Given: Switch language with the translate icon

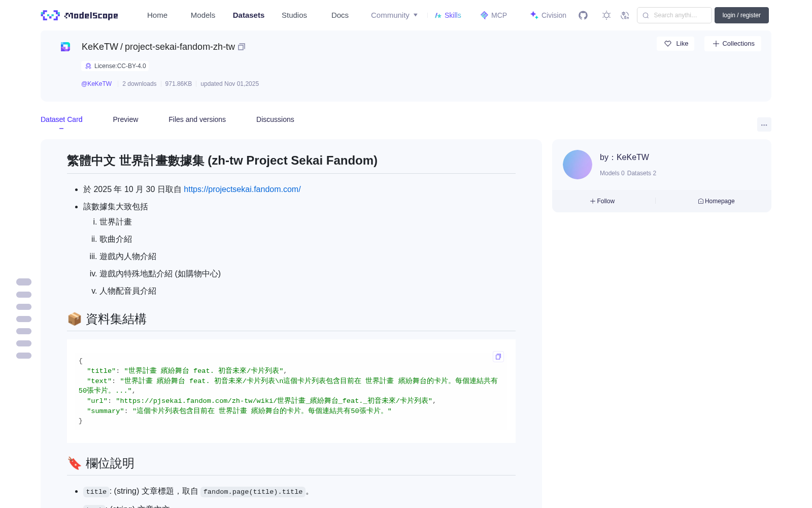Looking at the screenshot, I should [625, 15].
